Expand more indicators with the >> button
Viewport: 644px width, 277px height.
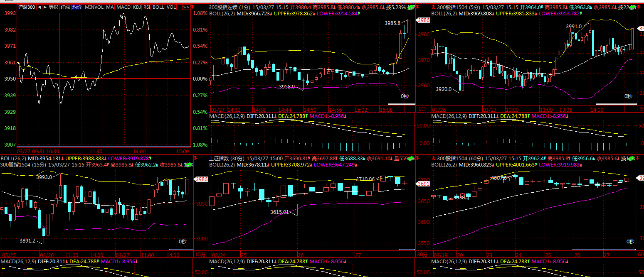pyautogui.click(x=186, y=7)
